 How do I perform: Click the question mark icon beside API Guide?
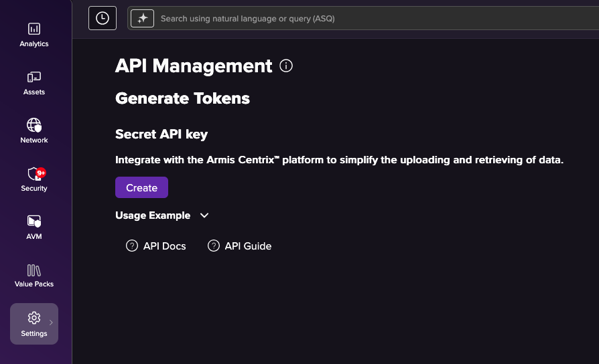coord(214,246)
